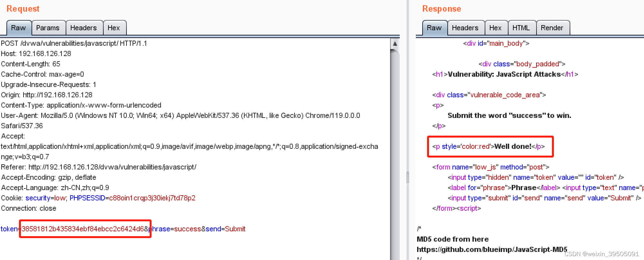Click the submit input line in response
This screenshot has height=260, width=644.
click(545, 198)
